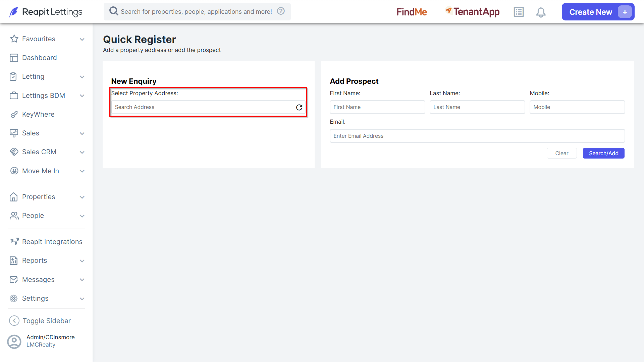Expand the Move Me In section
Image resolution: width=644 pixels, height=362 pixels.
[82, 171]
